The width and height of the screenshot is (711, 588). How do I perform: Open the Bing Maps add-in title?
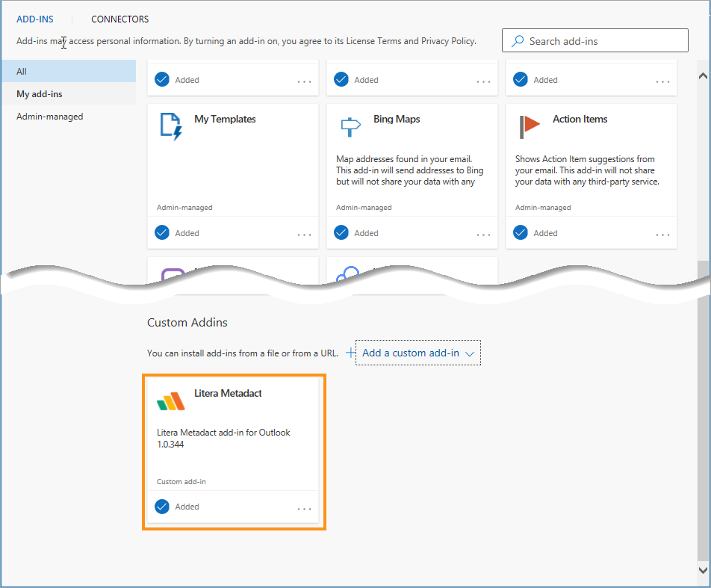coord(397,119)
